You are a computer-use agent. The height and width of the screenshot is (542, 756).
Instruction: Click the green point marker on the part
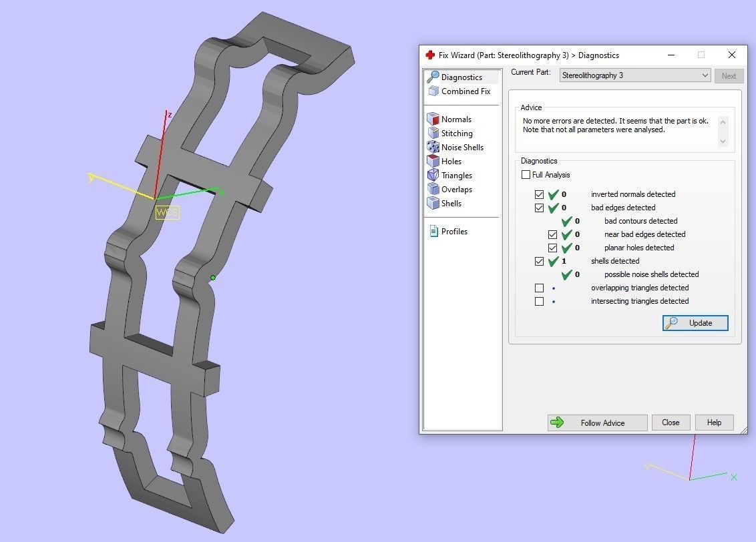coord(213,278)
